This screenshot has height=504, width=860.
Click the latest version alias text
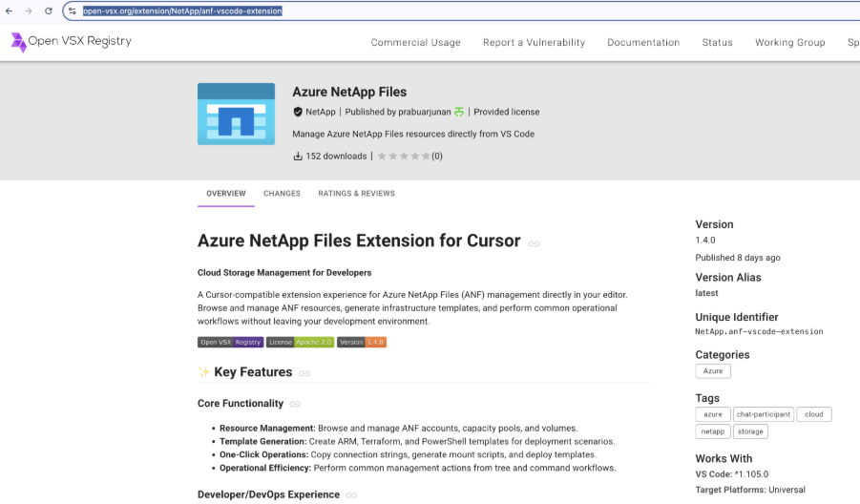click(706, 293)
